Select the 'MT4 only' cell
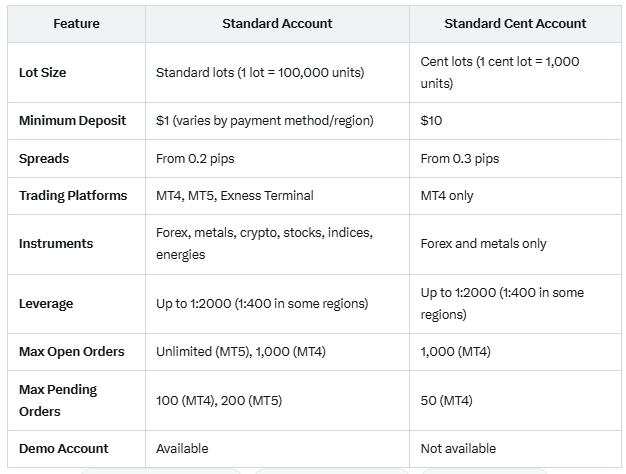This screenshot has height=474, width=626. [447, 196]
